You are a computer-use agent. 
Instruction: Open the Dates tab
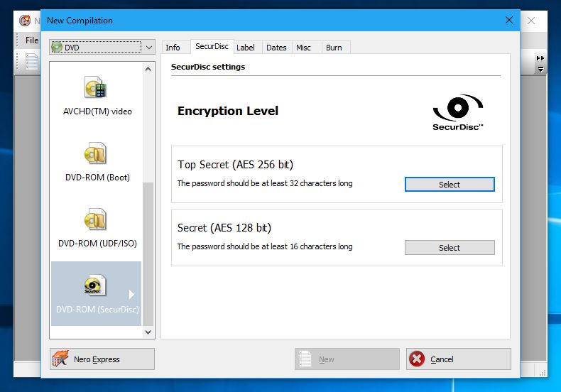[276, 48]
